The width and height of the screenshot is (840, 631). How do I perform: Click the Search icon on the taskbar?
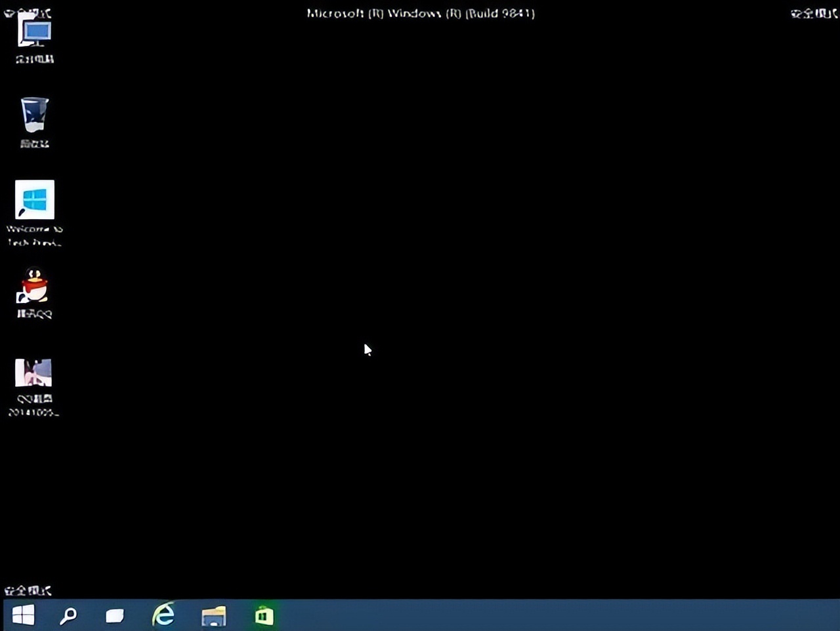point(68,615)
